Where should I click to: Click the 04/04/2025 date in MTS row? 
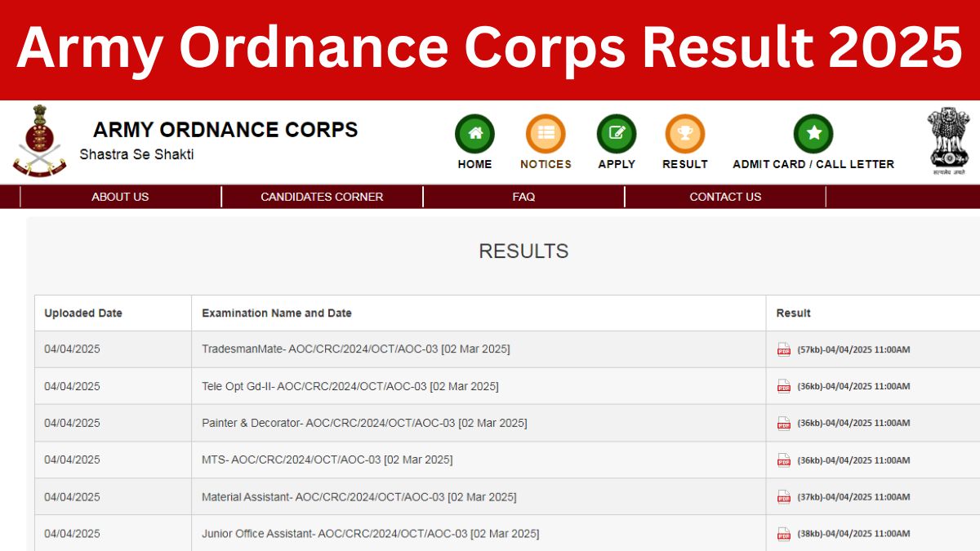(x=72, y=460)
